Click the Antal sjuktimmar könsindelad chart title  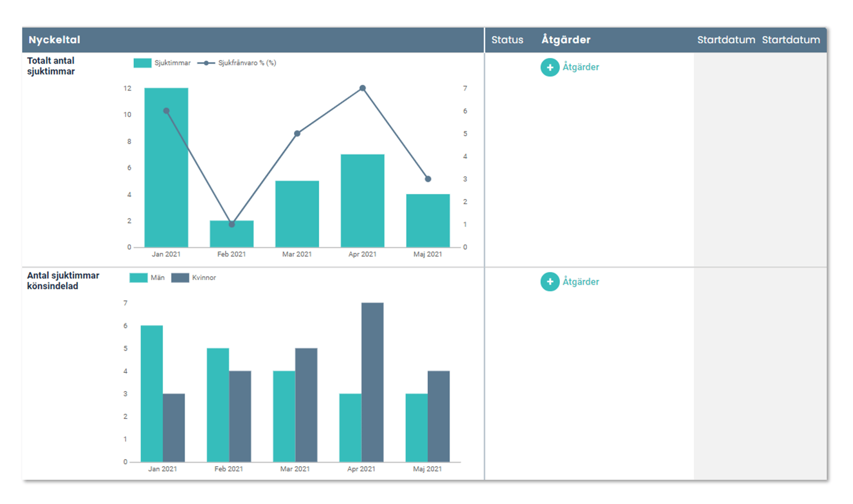click(x=63, y=281)
